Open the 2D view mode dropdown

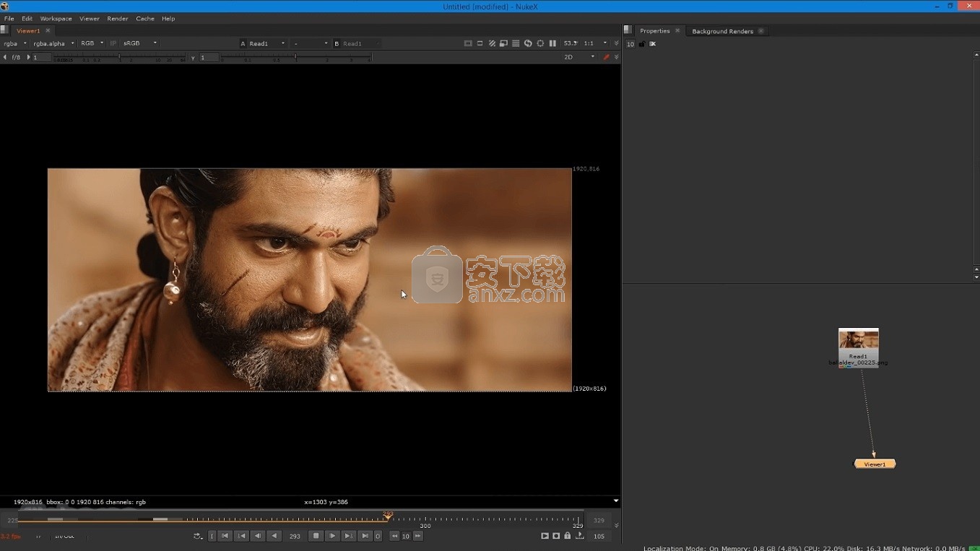point(579,57)
